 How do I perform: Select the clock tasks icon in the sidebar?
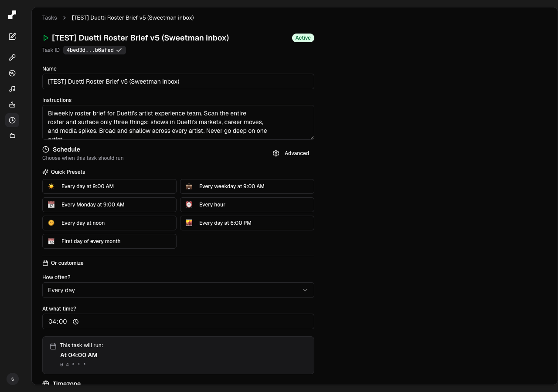[x=12, y=120]
